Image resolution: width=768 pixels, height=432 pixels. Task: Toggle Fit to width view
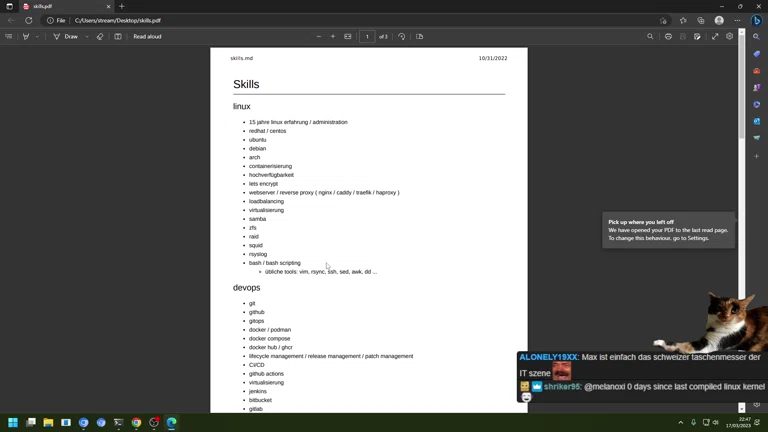coord(348,37)
